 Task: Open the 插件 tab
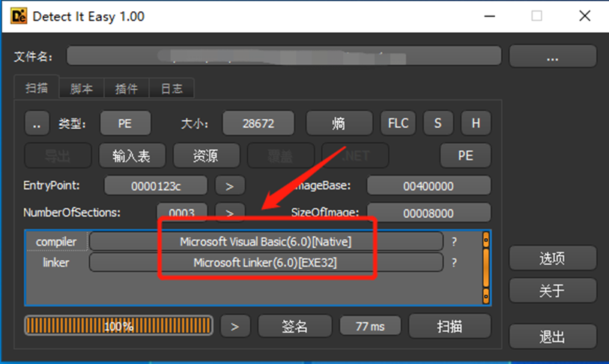point(126,88)
